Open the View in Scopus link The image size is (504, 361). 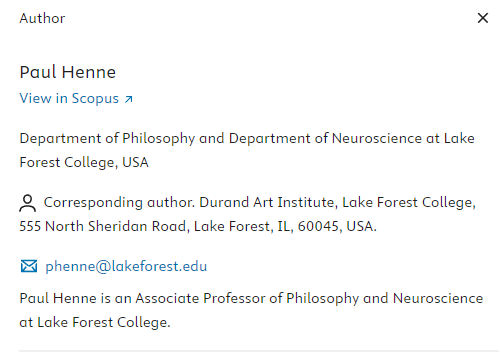tap(76, 98)
